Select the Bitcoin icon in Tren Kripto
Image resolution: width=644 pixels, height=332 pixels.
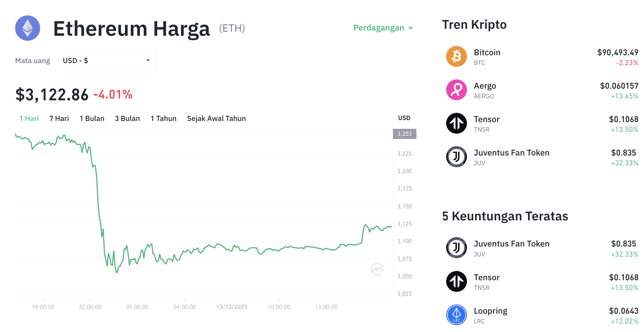click(456, 56)
